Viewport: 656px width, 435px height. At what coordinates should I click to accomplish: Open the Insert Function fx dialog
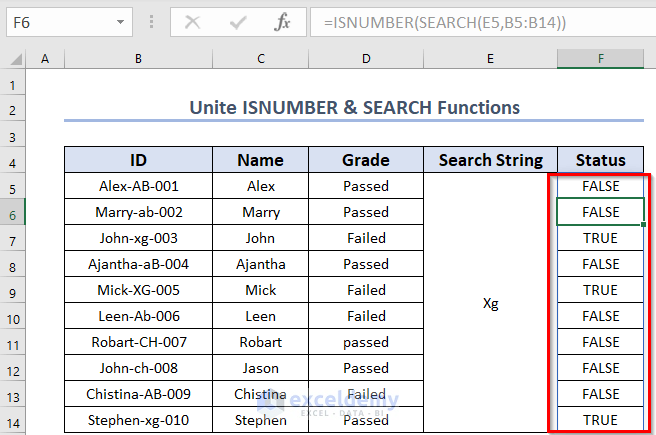tap(282, 23)
